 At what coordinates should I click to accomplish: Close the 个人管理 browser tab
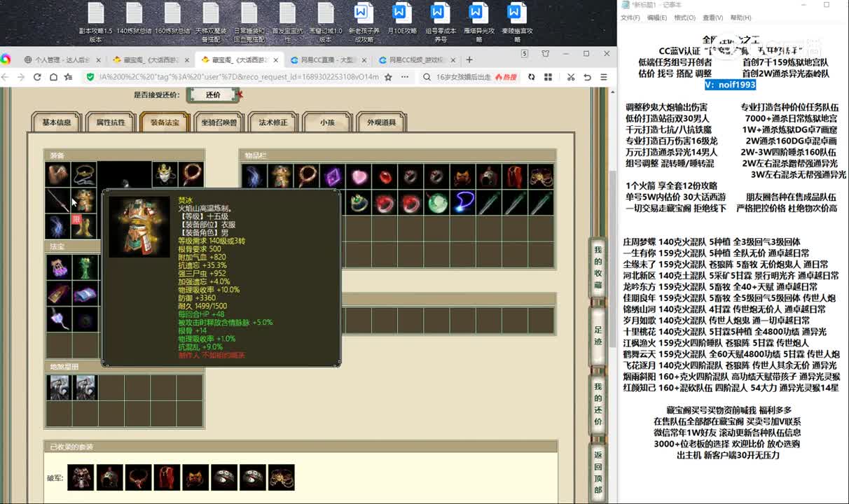(99, 59)
